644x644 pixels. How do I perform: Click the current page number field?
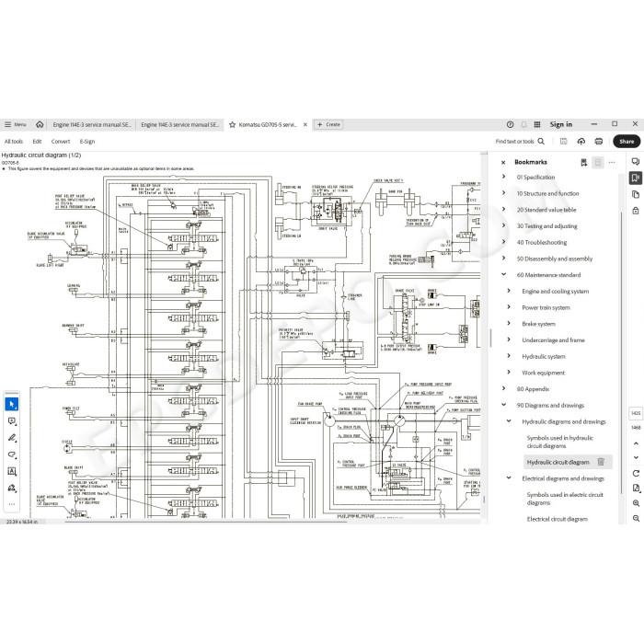pyautogui.click(x=636, y=413)
